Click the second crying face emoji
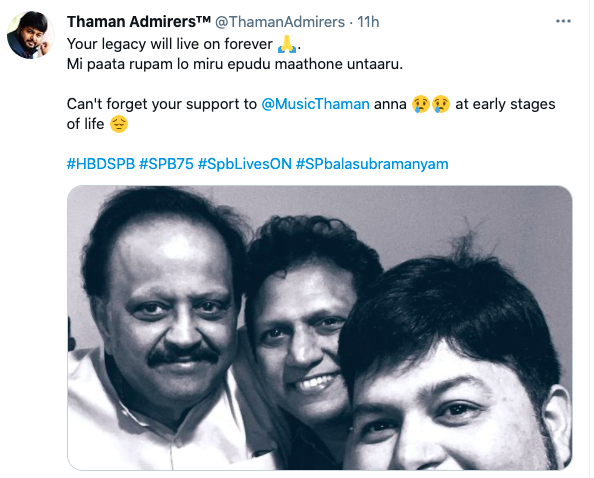 coord(441,104)
